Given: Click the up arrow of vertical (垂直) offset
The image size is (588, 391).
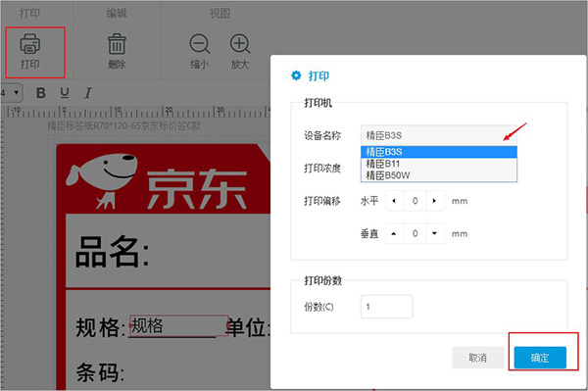Looking at the screenshot, I should coord(395,233).
